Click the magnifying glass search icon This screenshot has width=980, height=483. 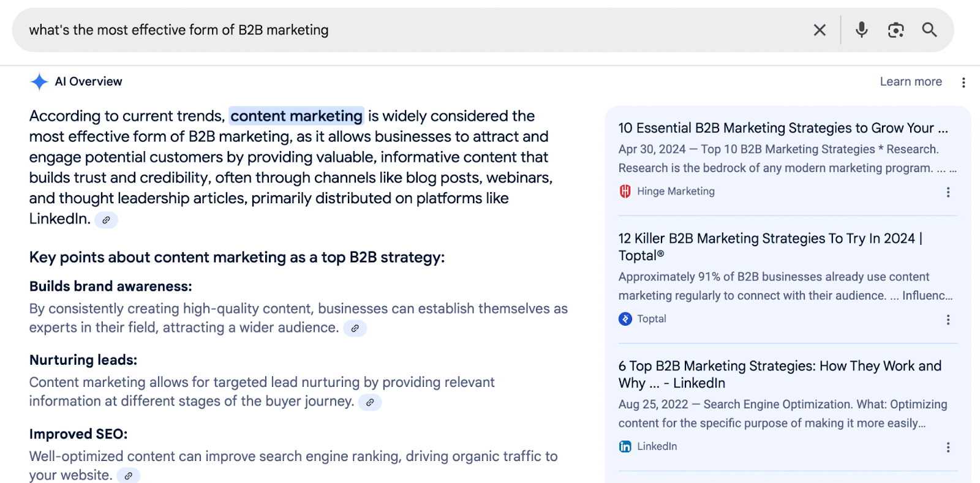click(x=929, y=30)
